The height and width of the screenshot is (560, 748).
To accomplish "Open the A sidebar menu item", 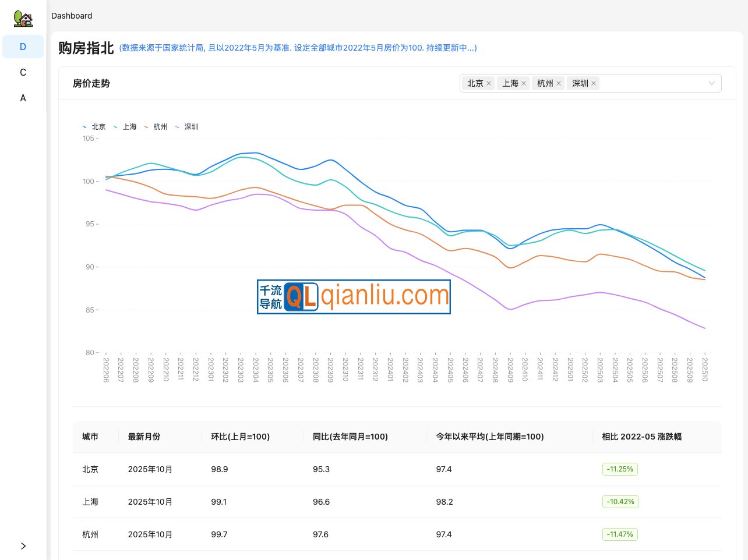I will coord(23,98).
